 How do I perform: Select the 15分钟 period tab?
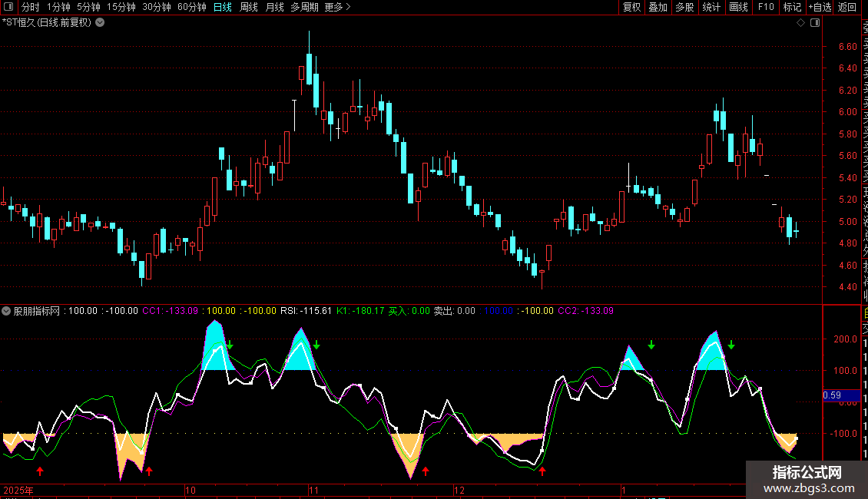121,7
